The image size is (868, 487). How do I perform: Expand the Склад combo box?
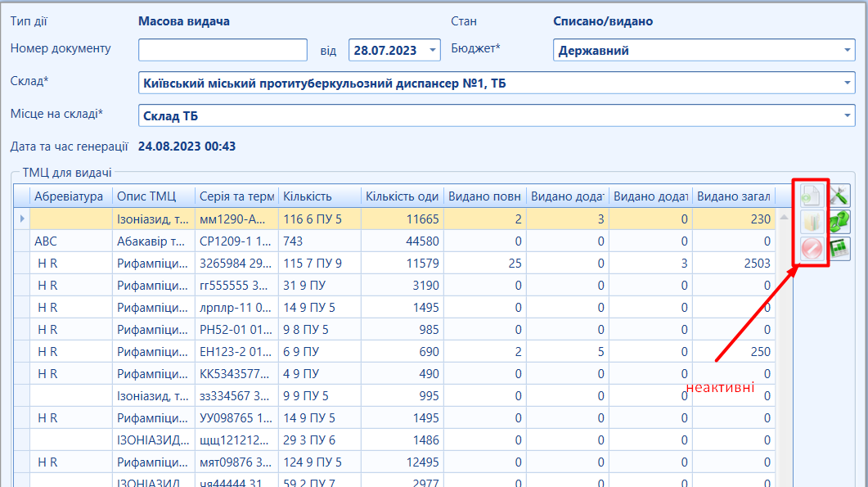tap(847, 83)
